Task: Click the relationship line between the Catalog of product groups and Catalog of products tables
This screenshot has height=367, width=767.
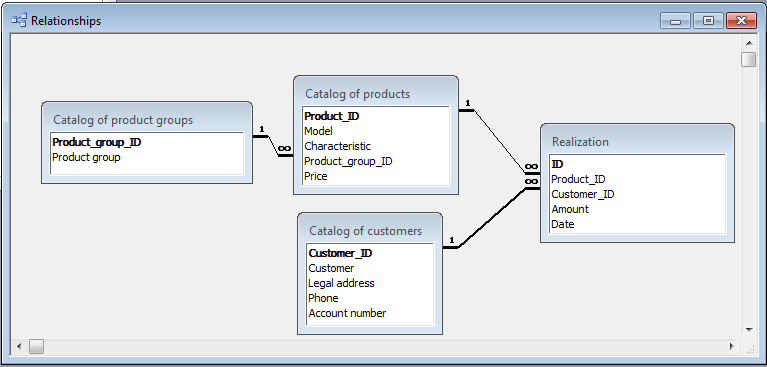Action: pyautogui.click(x=273, y=145)
